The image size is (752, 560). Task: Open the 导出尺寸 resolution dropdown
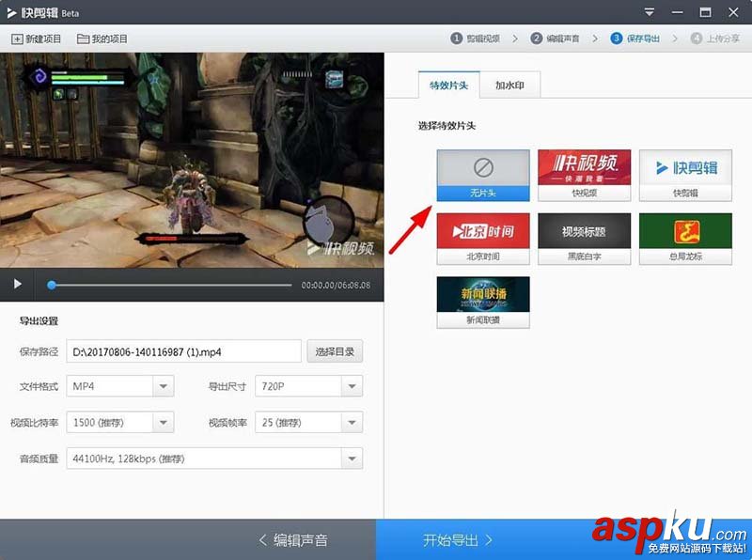click(x=308, y=386)
